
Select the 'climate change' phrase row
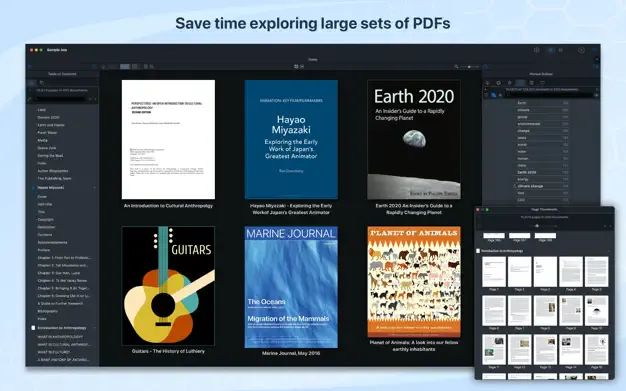(x=542, y=186)
